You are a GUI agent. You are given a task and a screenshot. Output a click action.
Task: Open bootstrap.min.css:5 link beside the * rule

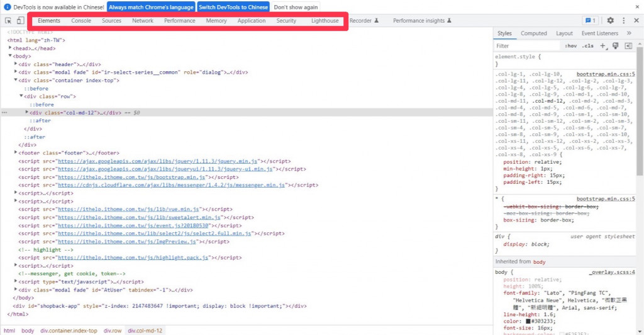pyautogui.click(x=606, y=198)
